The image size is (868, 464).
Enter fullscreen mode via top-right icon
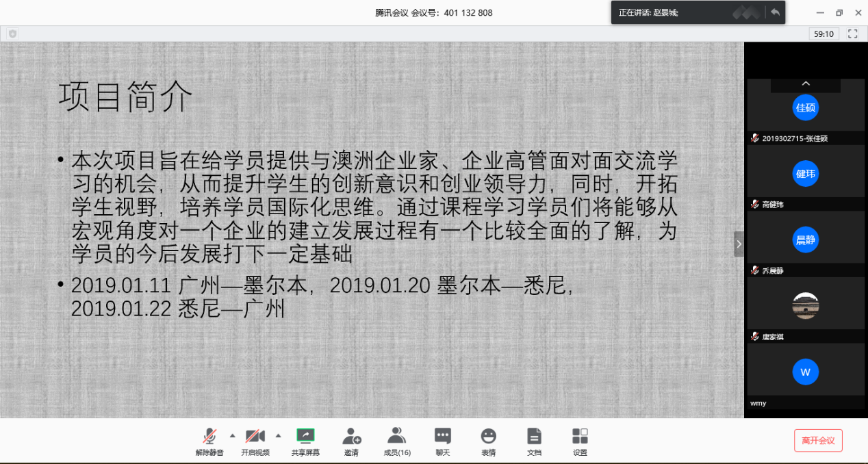(x=853, y=34)
